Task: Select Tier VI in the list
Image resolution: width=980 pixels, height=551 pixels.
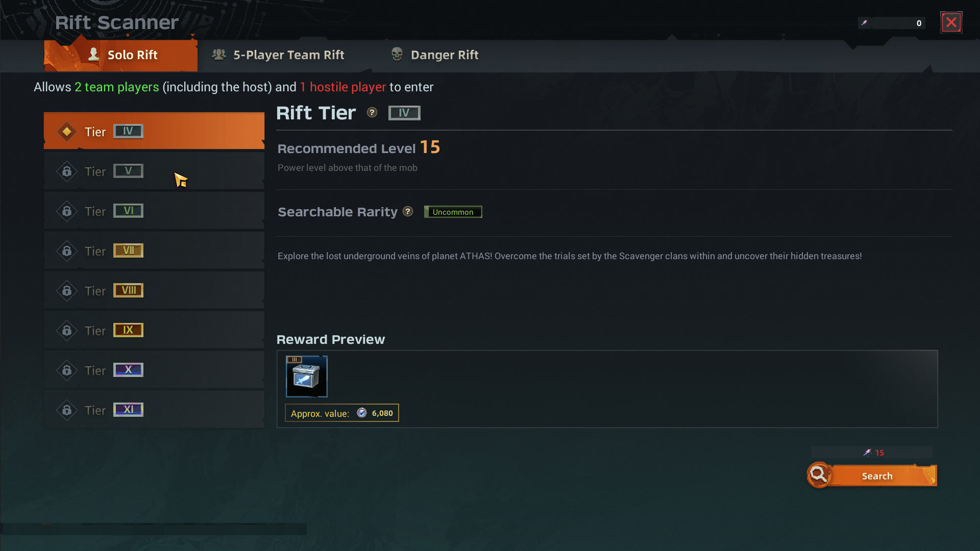Action: 154,211
